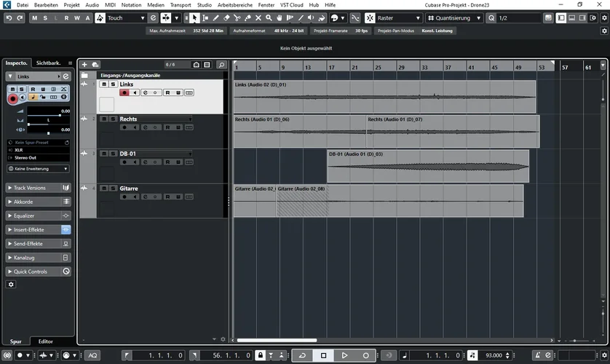Open the track search magnifier icon

click(x=221, y=65)
